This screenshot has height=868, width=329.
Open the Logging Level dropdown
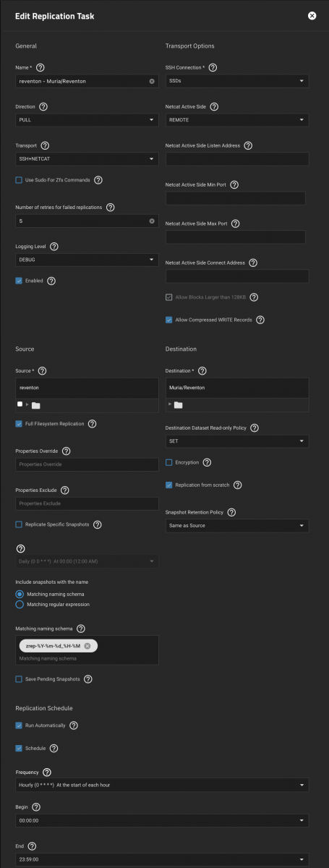(87, 259)
